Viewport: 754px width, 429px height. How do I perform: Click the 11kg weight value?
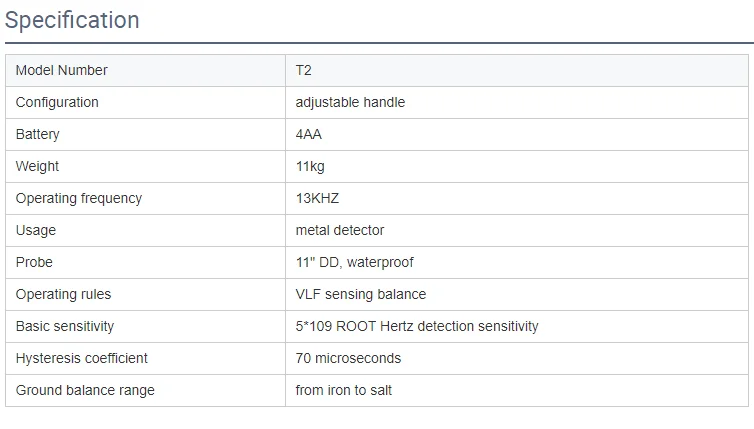(310, 166)
